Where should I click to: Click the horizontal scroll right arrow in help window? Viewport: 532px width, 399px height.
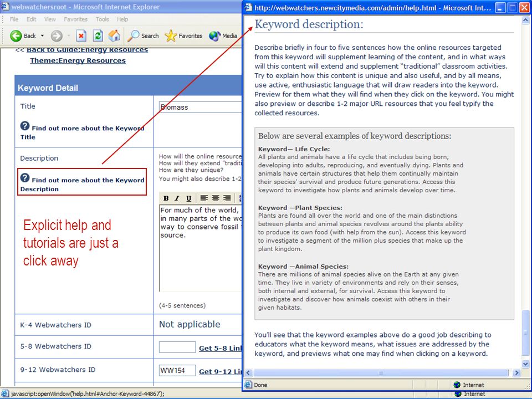[516, 373]
